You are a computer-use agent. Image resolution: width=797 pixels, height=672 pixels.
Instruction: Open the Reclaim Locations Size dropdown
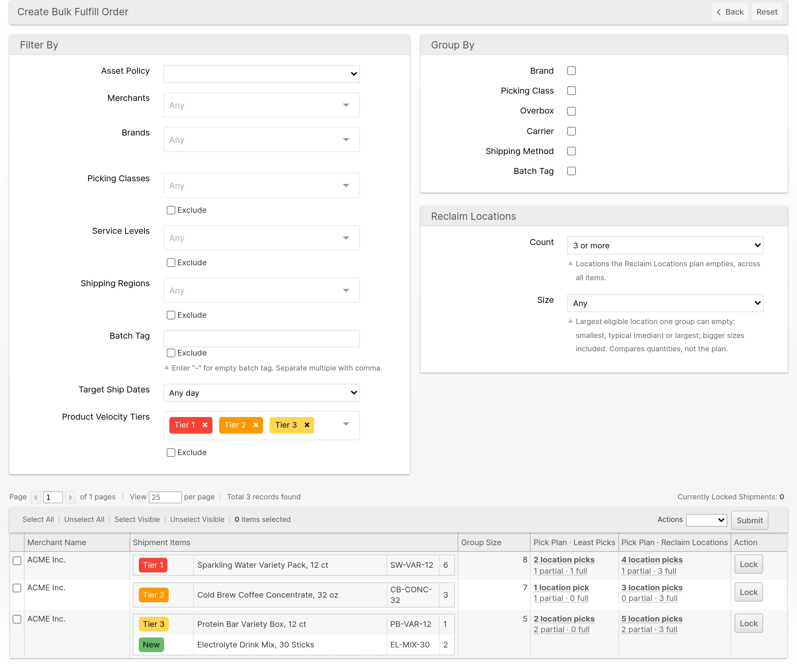pyautogui.click(x=665, y=303)
